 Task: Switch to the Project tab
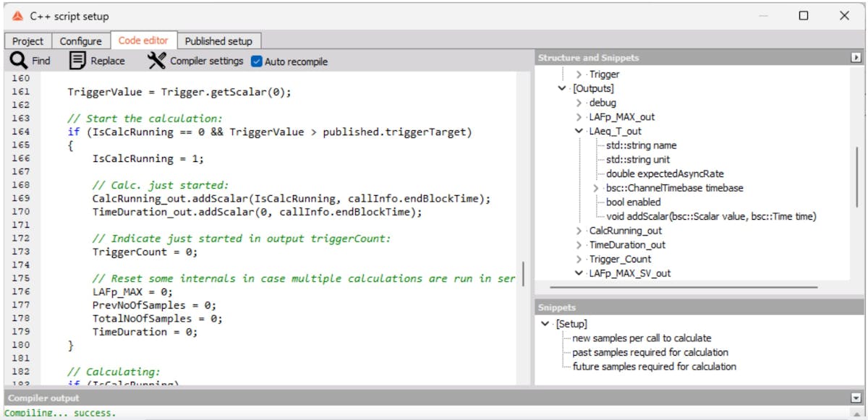(27, 41)
